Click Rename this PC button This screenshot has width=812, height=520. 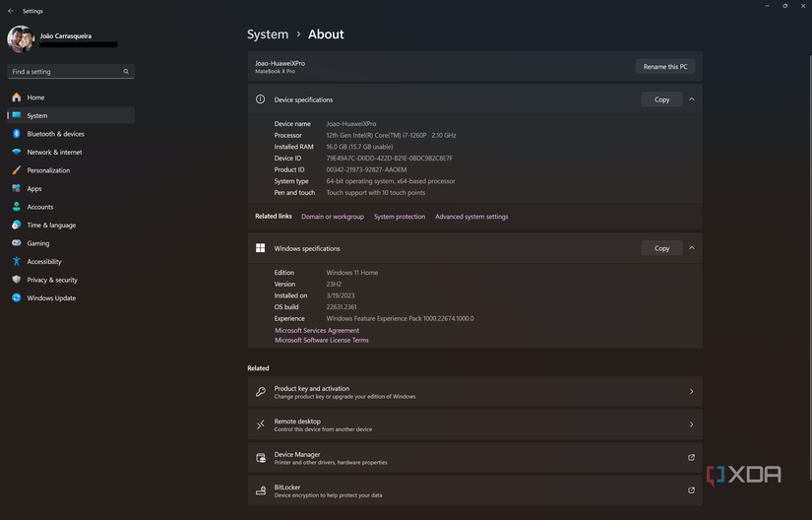tap(665, 66)
